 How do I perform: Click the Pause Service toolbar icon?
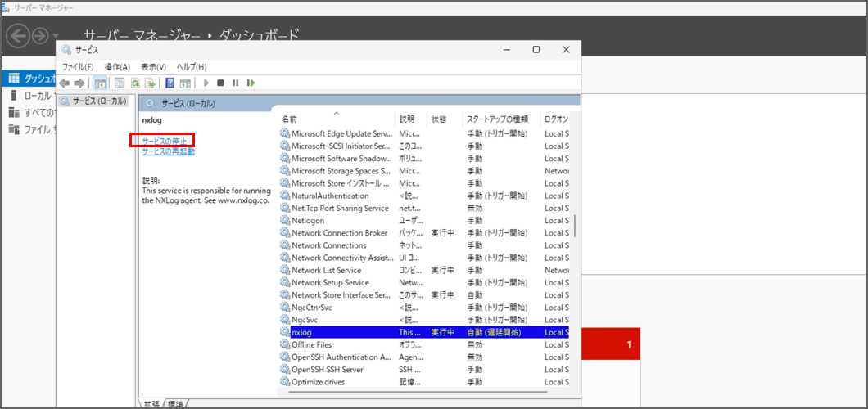tap(235, 83)
